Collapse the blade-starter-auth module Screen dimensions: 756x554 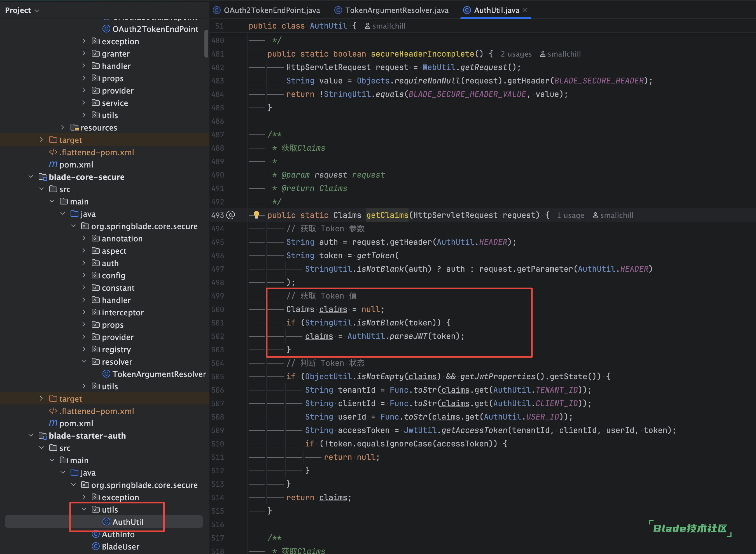[31, 436]
